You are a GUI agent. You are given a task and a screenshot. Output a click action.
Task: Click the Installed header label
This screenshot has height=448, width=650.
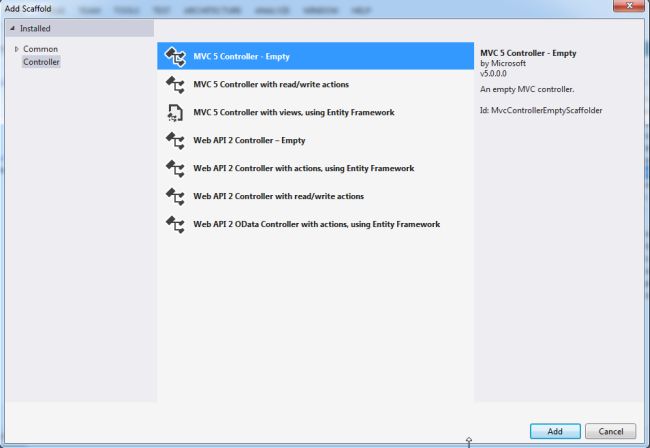pyautogui.click(x=35, y=29)
